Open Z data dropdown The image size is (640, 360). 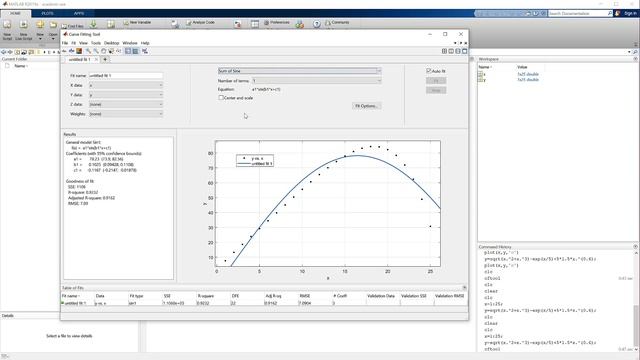click(x=126, y=104)
